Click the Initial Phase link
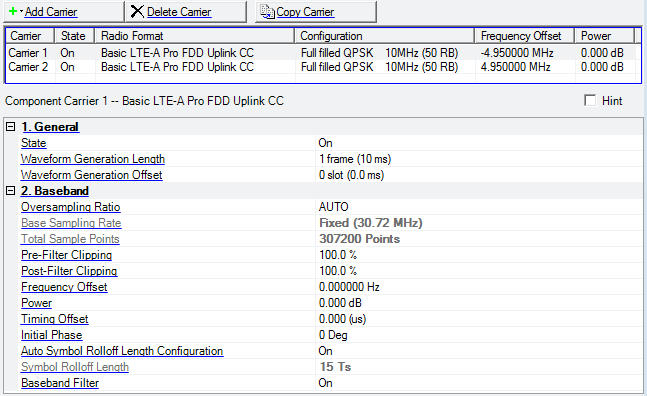Image resolution: width=647 pixels, height=396 pixels. pos(52,335)
